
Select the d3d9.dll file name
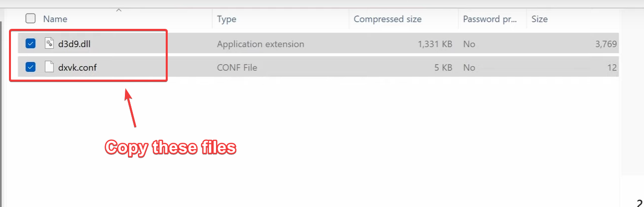(74, 44)
